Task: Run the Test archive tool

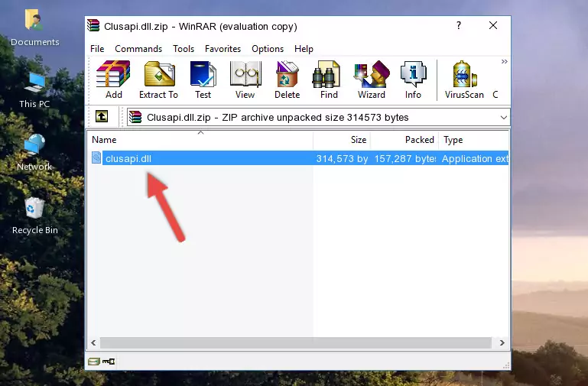Action: [203, 79]
